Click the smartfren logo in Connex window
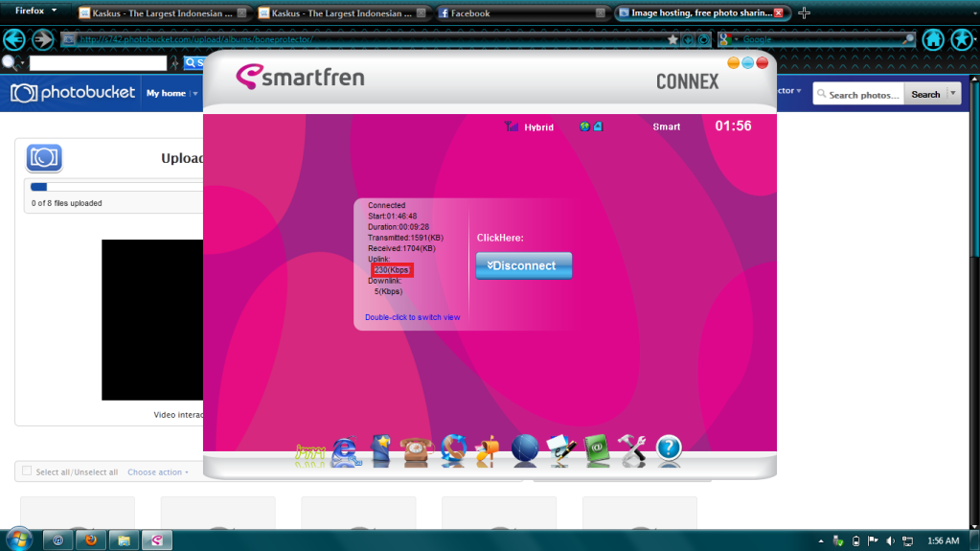The width and height of the screenshot is (980, 551). point(300,77)
